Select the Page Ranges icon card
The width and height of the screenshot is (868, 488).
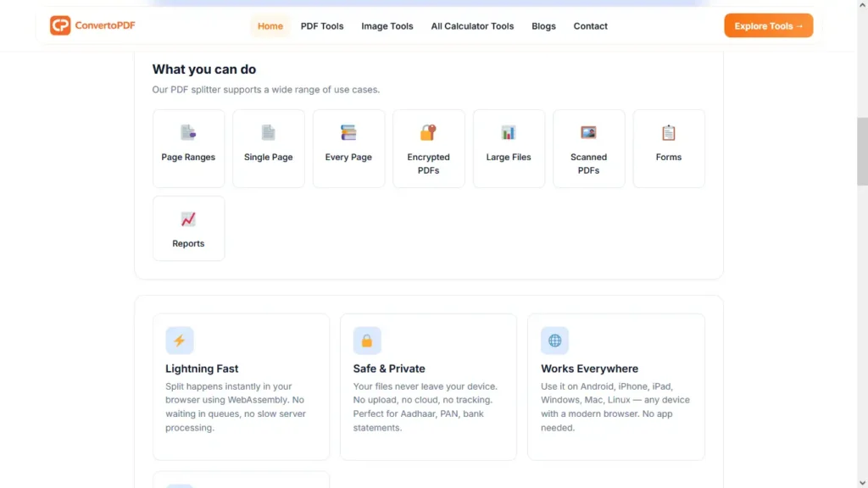(188, 148)
